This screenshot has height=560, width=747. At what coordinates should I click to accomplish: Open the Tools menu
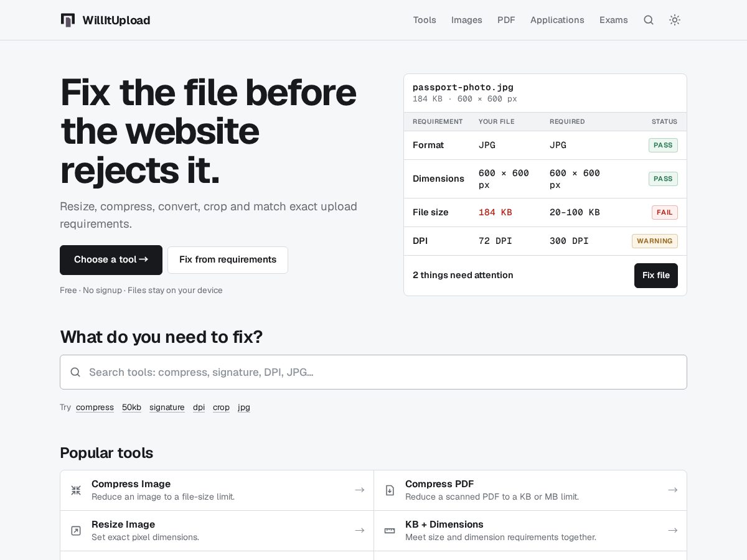tap(425, 20)
